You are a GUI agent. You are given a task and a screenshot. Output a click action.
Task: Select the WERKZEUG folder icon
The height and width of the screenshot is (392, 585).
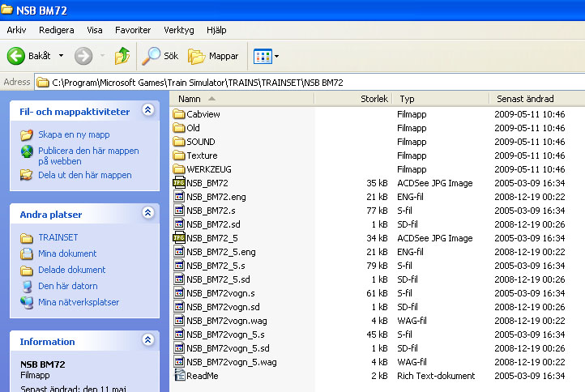(179, 169)
